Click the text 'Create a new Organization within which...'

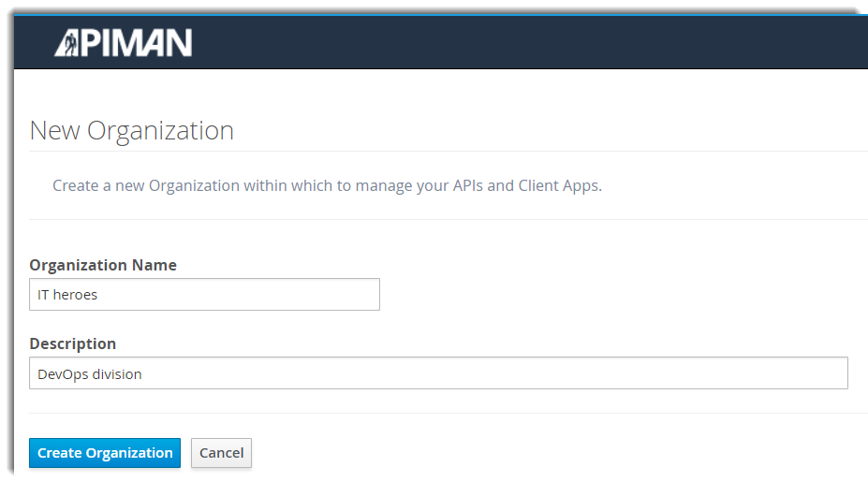click(x=327, y=185)
